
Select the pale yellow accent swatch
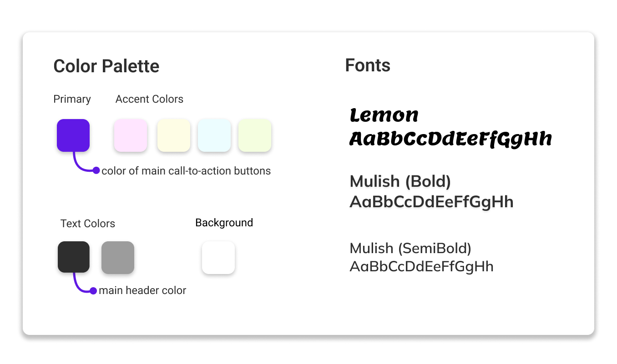click(174, 135)
